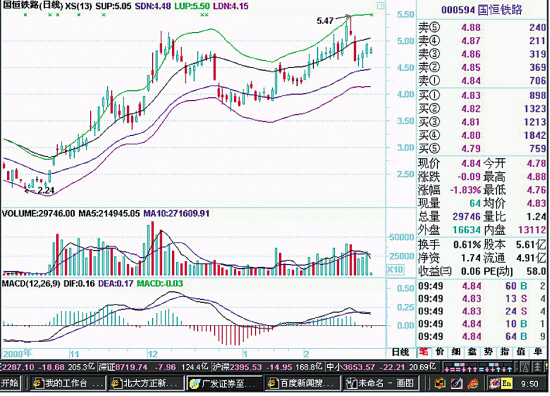The height and width of the screenshot is (396, 550).
Task: Click 买④ bid row at 4.80
Action: (482, 135)
